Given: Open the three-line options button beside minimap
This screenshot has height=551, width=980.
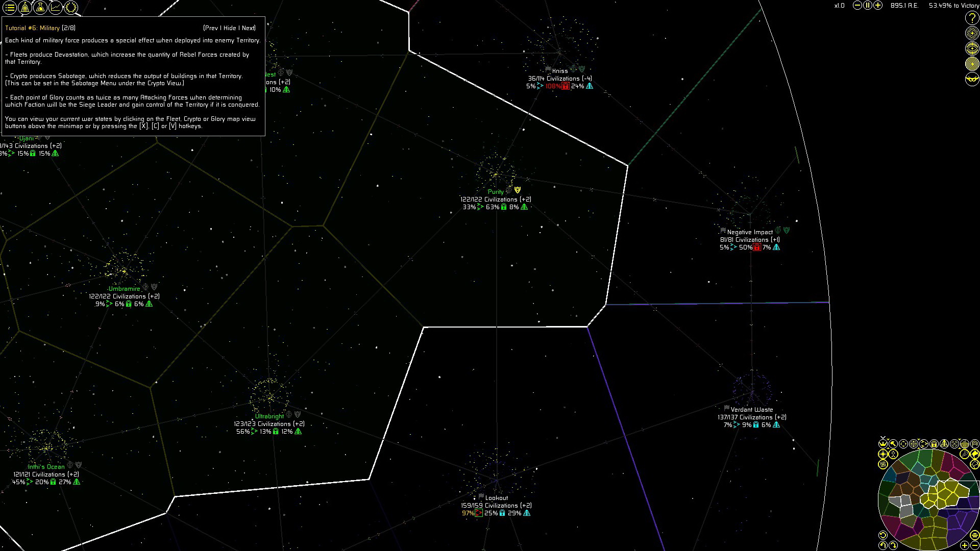Looking at the screenshot, I should [x=974, y=535].
